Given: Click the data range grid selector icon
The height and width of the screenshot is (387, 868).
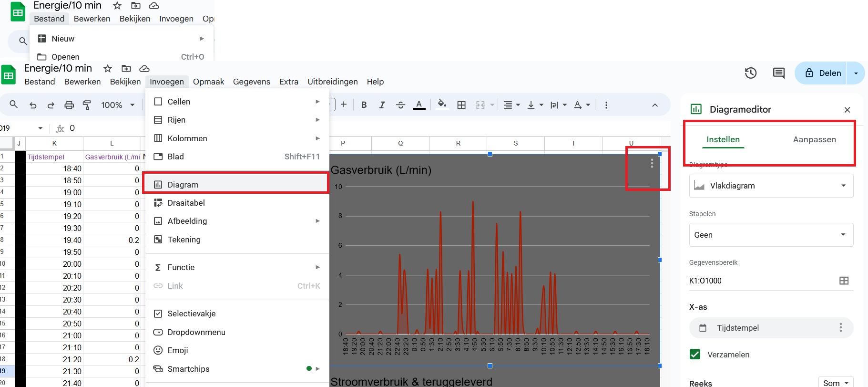Looking at the screenshot, I should tap(844, 281).
